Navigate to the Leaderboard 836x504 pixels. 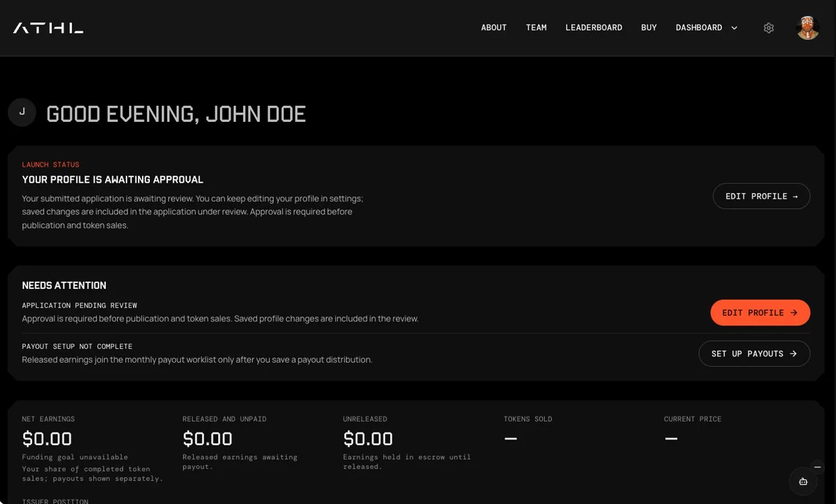tap(594, 27)
